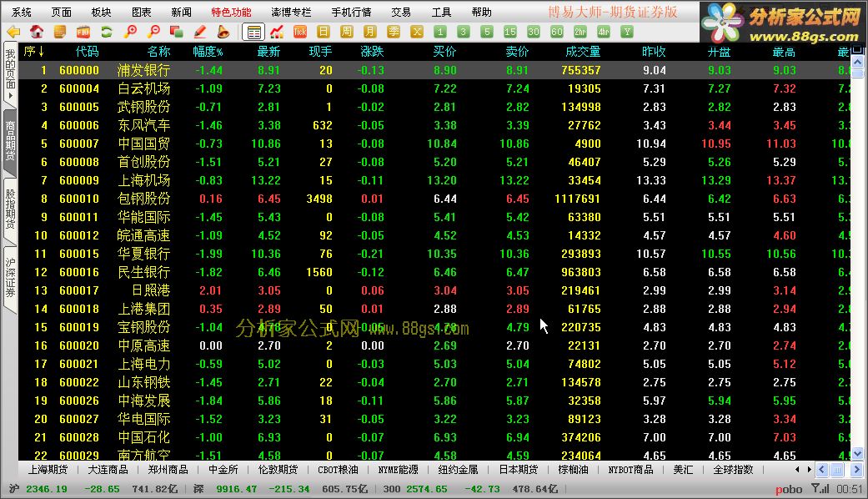Select the 5-minute period button
The width and height of the screenshot is (868, 499).
click(x=487, y=32)
